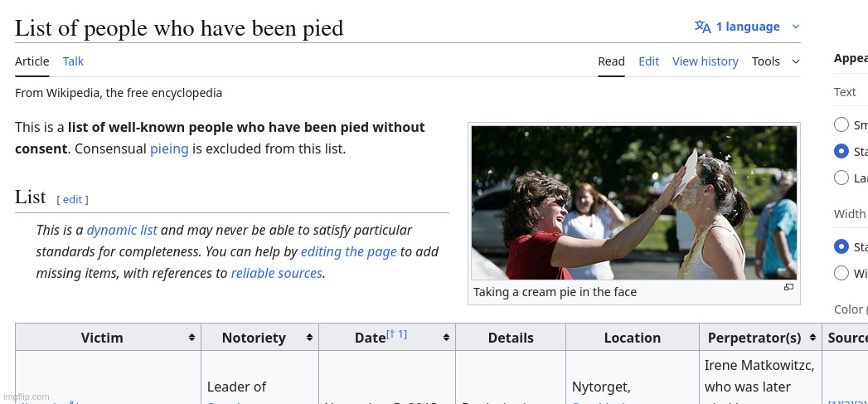The image size is (868, 404).
Task: Switch to the Article tab
Action: tap(32, 61)
